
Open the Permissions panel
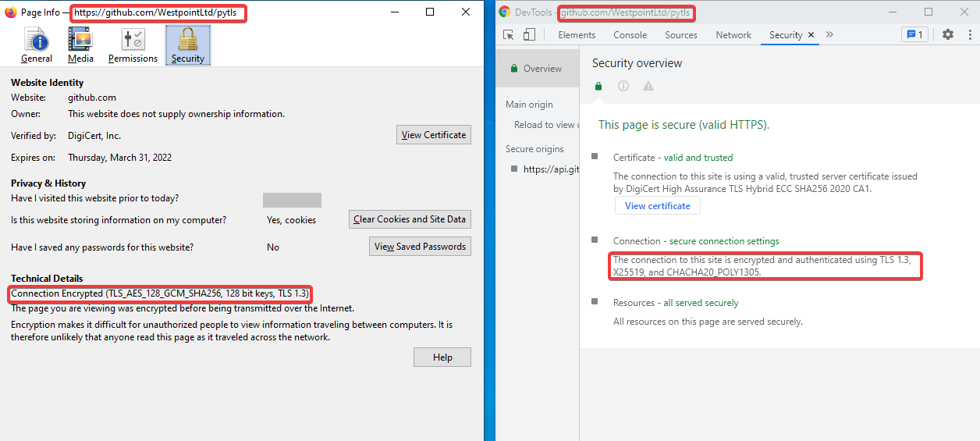click(x=133, y=45)
